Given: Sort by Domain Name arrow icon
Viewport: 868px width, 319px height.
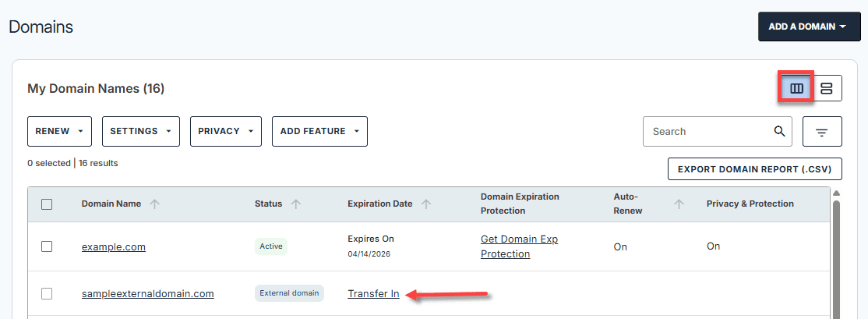Looking at the screenshot, I should (x=154, y=204).
